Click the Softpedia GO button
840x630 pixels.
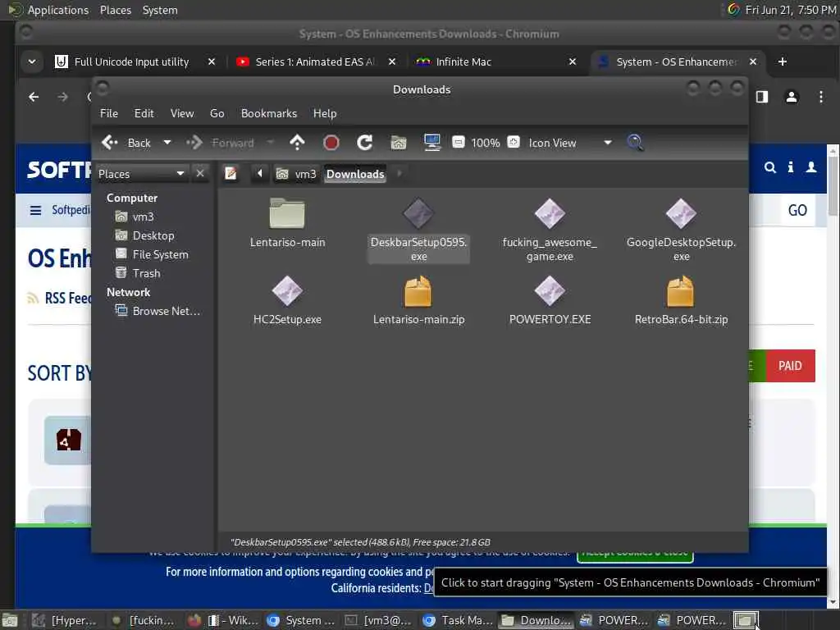797,210
